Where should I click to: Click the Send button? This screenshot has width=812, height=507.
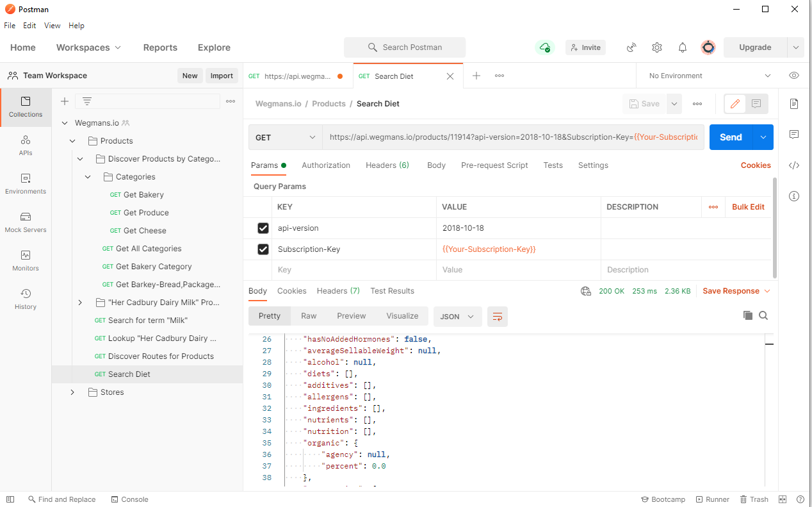point(731,137)
